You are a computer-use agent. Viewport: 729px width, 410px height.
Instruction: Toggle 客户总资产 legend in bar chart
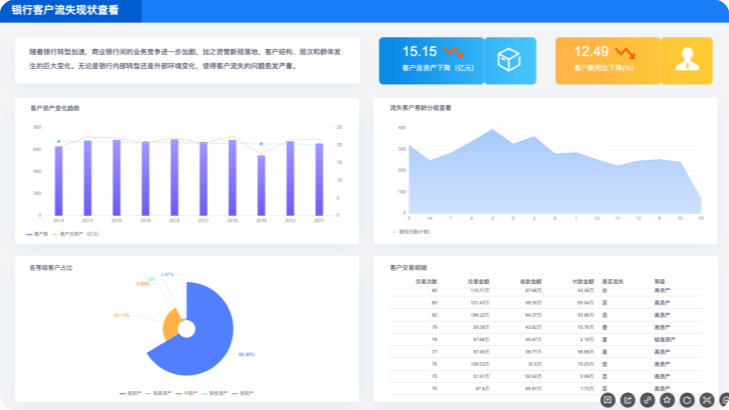(75, 234)
